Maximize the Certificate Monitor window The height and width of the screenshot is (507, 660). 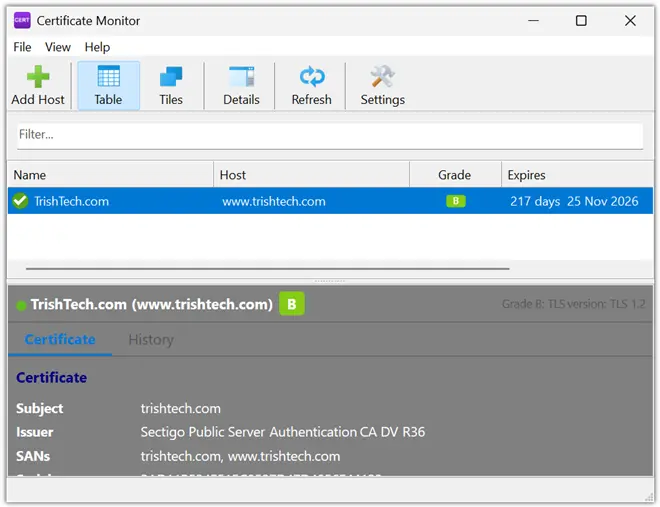pos(581,20)
